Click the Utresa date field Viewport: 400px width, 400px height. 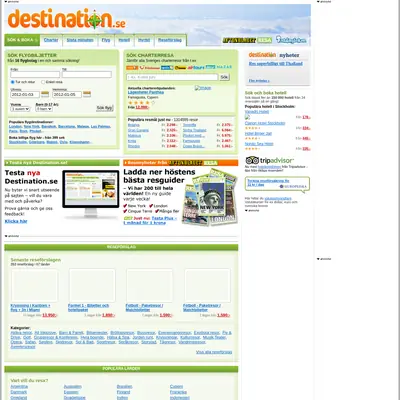tap(25, 95)
